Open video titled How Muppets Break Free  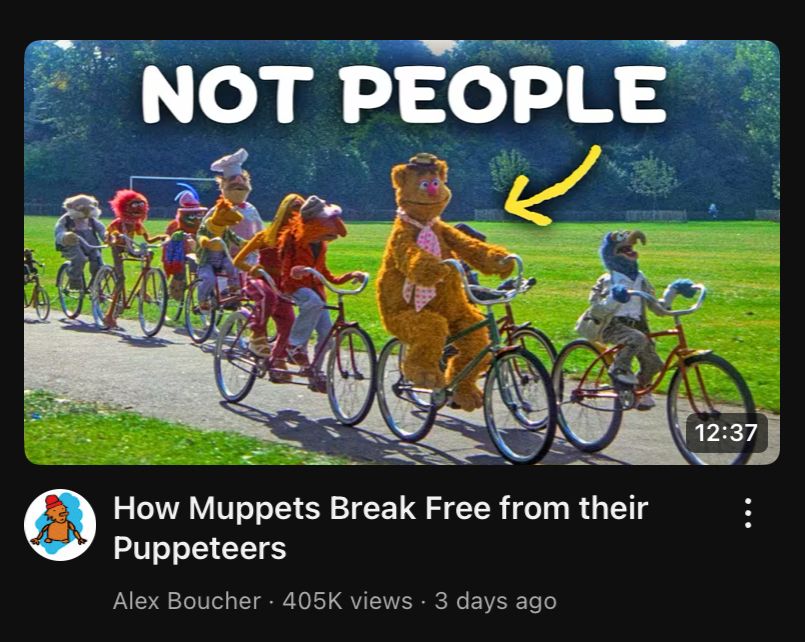pos(380,528)
